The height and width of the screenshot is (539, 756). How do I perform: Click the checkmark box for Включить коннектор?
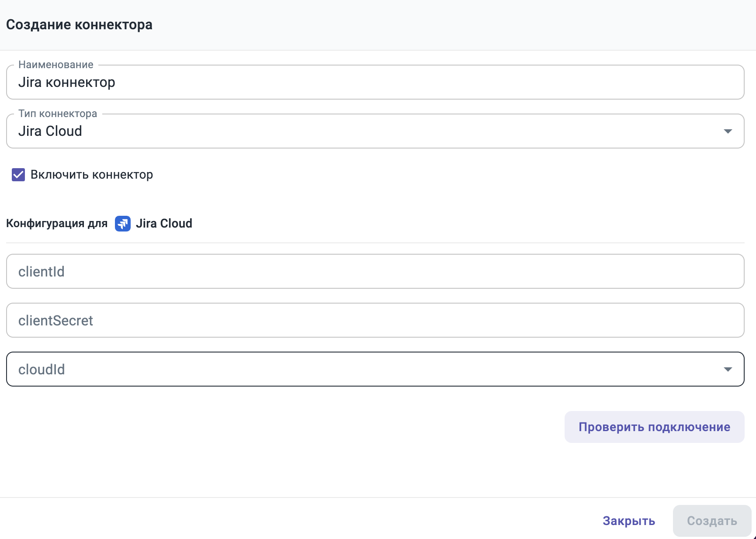[18, 175]
